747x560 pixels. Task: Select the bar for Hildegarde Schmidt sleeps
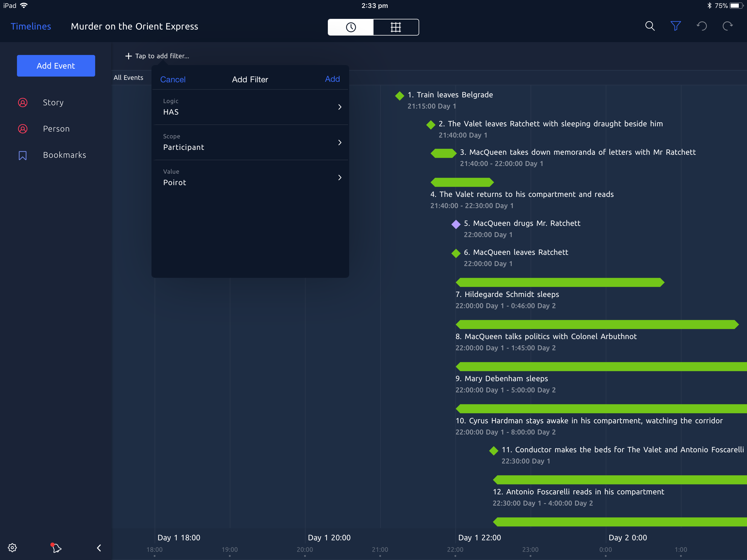(x=560, y=282)
